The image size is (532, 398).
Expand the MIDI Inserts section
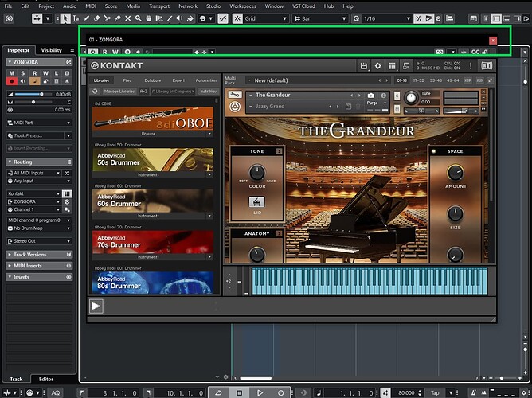[x=39, y=266]
